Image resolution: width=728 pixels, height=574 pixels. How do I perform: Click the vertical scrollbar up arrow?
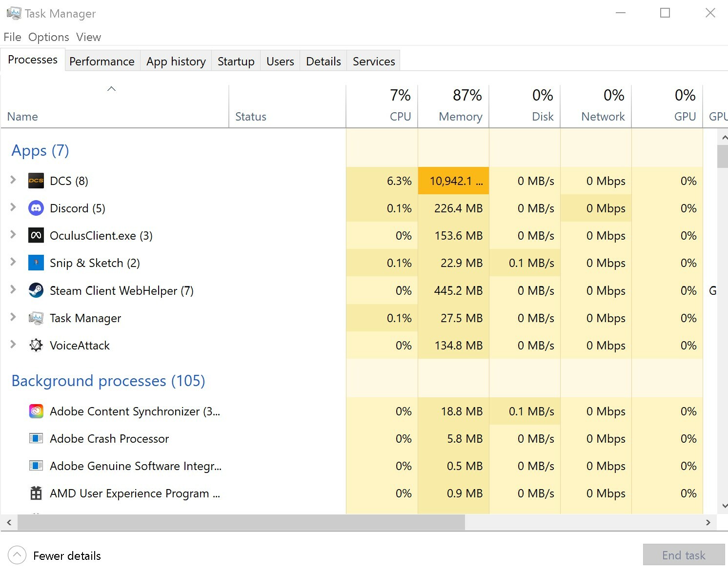pyautogui.click(x=724, y=138)
